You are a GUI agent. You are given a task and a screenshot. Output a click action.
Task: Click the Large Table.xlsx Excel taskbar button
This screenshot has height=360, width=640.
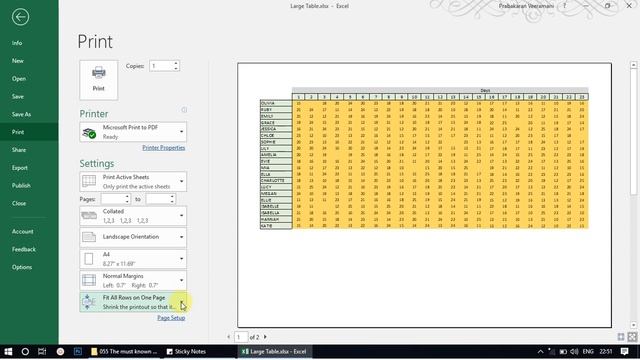pos(274,352)
